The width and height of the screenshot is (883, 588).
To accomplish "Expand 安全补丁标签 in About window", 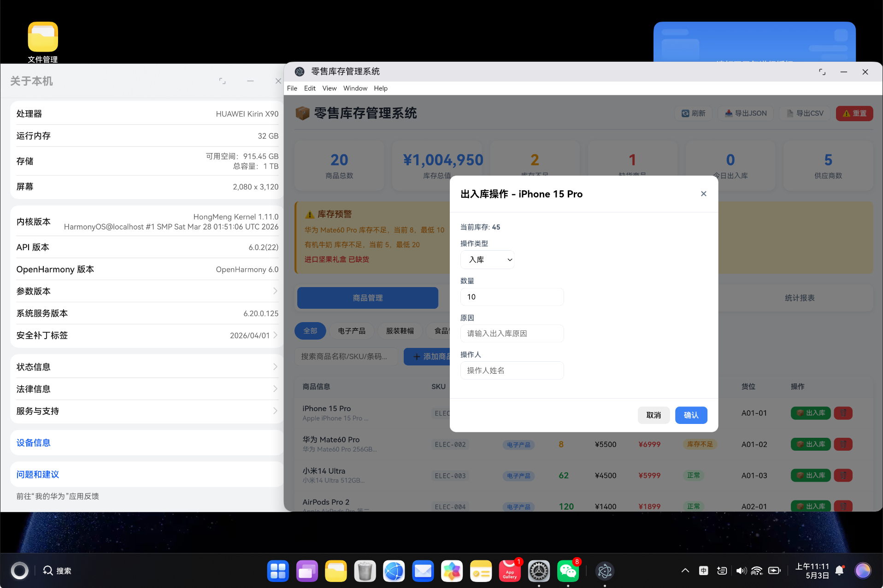I will (x=147, y=335).
